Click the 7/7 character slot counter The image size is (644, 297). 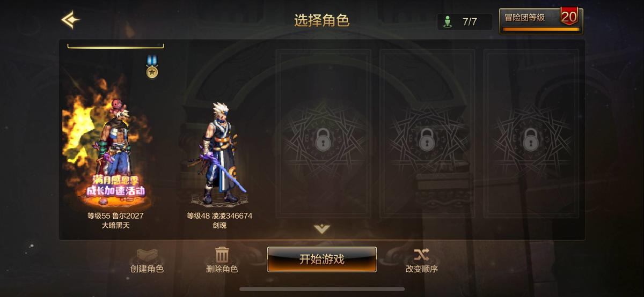(x=470, y=21)
